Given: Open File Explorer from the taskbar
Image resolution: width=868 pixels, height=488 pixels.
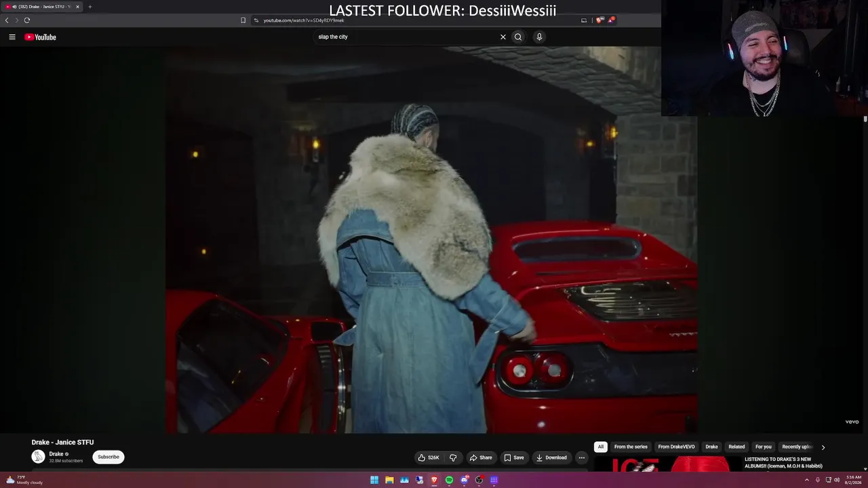Looking at the screenshot, I should pyautogui.click(x=389, y=481).
